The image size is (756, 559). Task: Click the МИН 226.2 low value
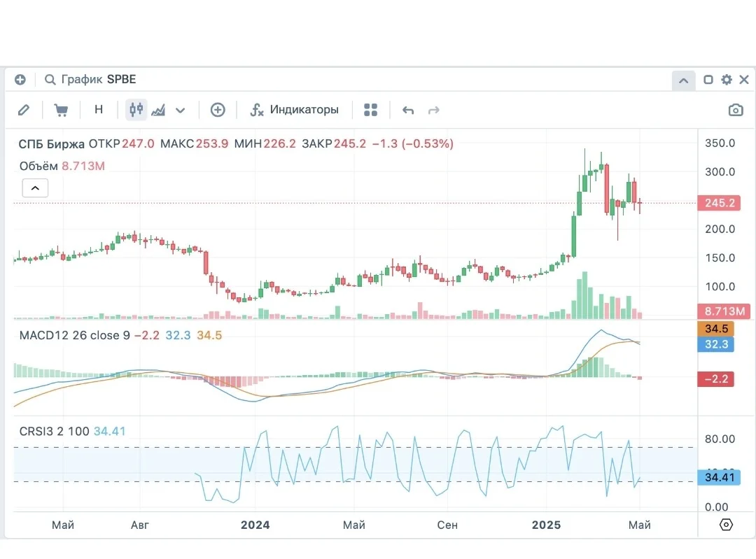[265, 143]
